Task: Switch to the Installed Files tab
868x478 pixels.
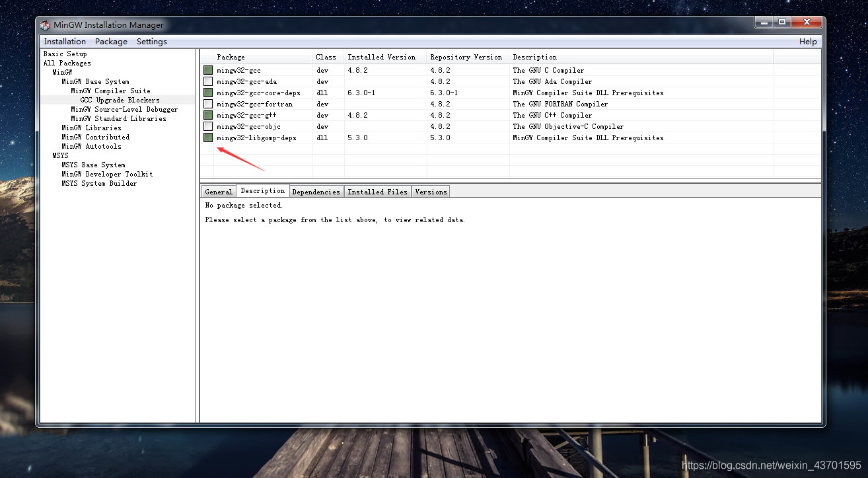Action: point(377,192)
